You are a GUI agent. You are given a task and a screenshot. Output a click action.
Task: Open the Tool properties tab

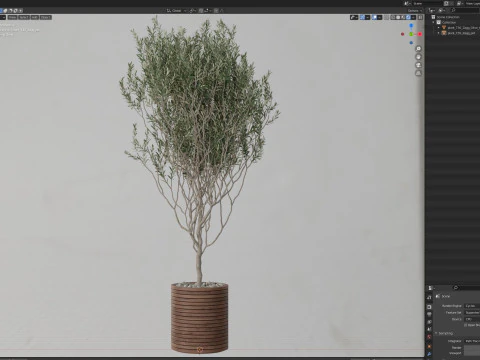429,298
